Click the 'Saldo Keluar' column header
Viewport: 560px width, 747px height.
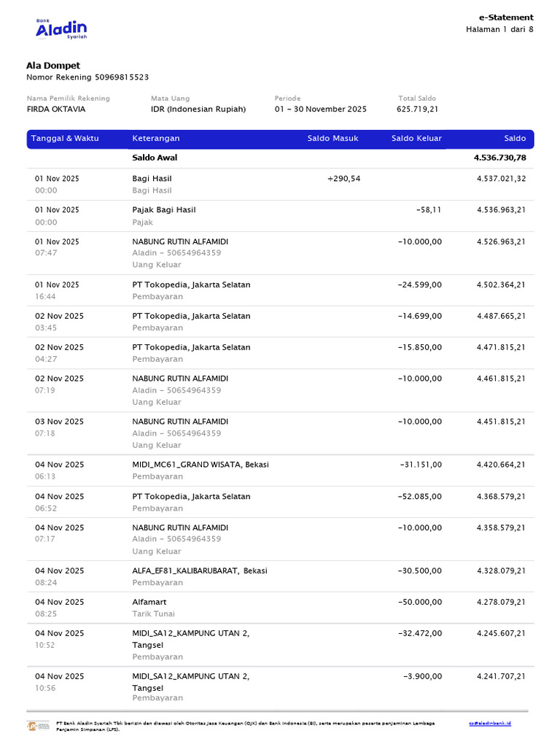pos(416,138)
